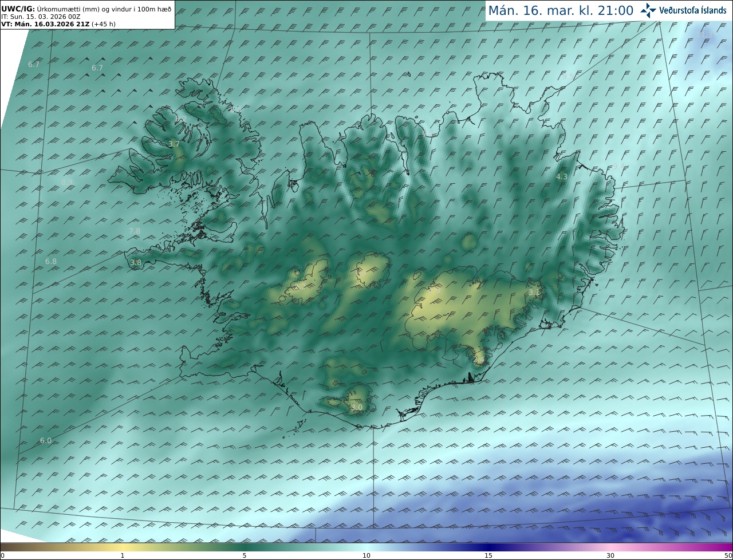Click the 15 label on the color scale
Viewport: 733px width, 560px height.
(x=488, y=555)
